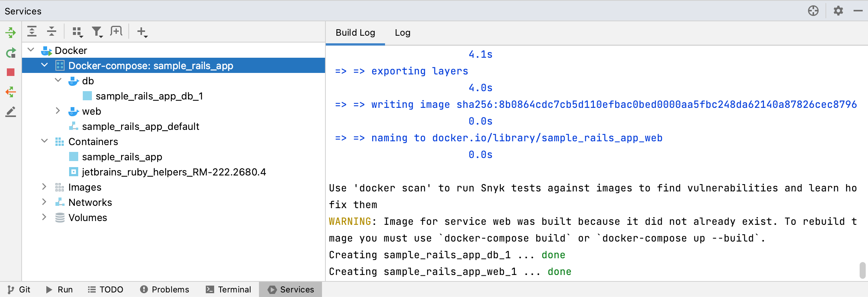Click the 'naming to docker.io/library' log line
The width and height of the screenshot is (868, 297).
click(499, 138)
